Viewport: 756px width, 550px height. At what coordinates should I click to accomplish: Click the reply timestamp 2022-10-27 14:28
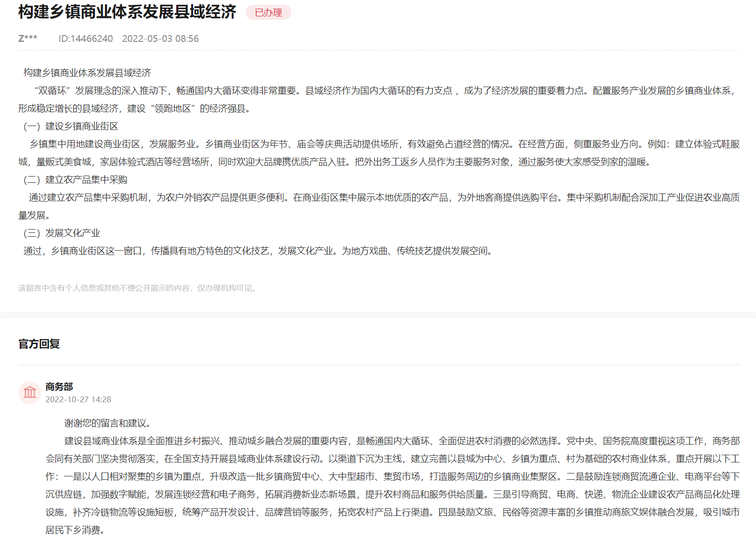(x=78, y=399)
